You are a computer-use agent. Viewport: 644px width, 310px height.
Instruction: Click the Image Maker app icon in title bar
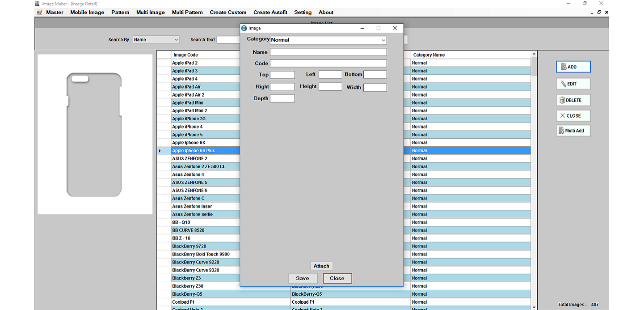38,4
